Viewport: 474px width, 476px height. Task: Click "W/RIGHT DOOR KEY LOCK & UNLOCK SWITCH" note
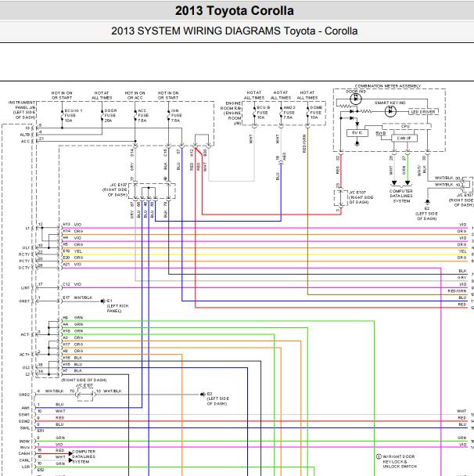point(399,461)
